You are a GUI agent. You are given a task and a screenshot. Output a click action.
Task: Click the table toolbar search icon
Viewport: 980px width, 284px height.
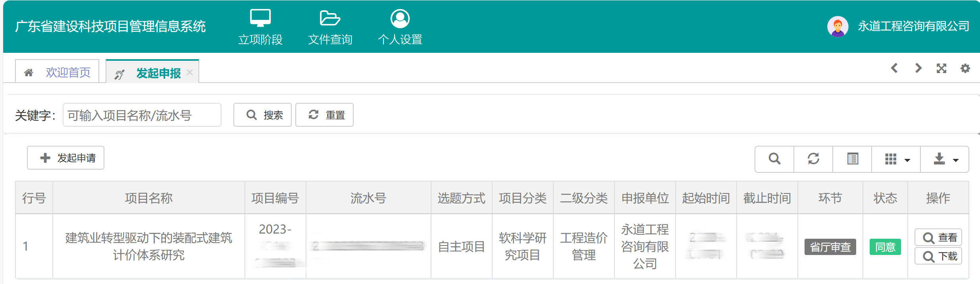pos(774,159)
